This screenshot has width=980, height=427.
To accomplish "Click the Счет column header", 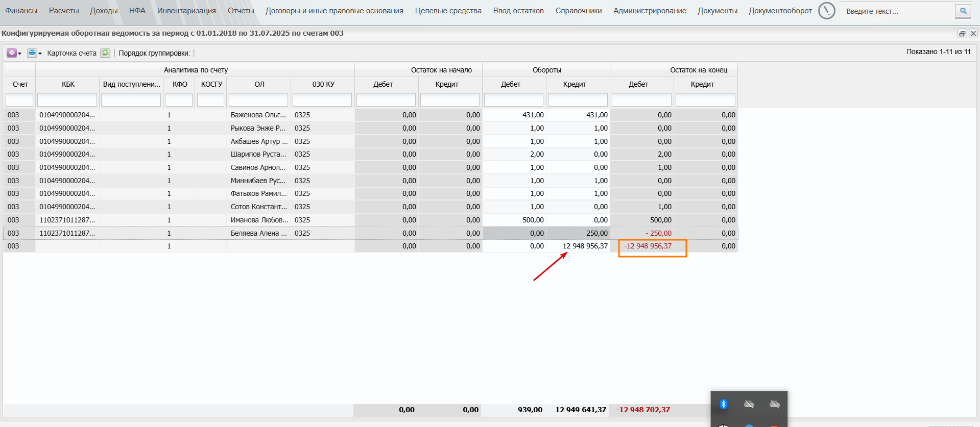I will tap(20, 84).
